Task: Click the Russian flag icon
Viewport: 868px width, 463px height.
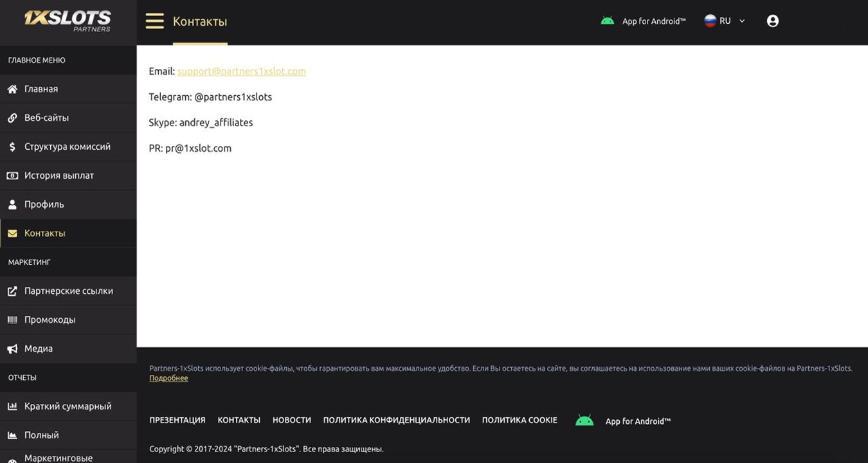Action: (x=710, y=21)
